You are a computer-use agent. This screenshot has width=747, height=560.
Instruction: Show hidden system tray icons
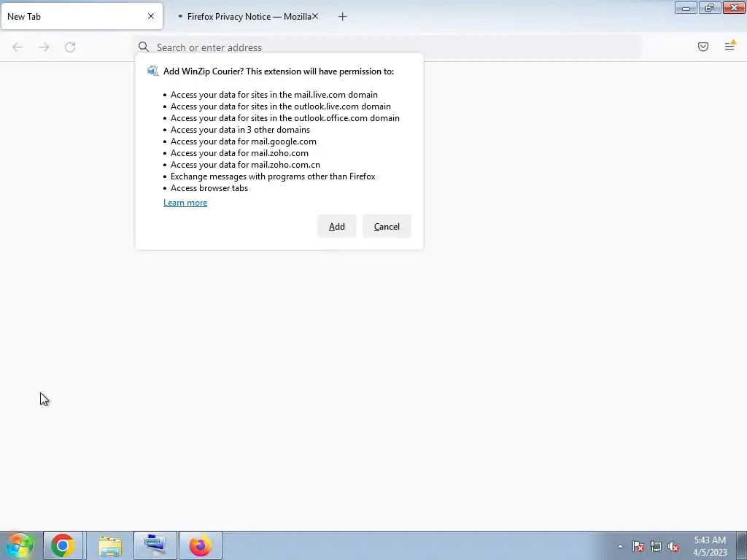point(620,546)
